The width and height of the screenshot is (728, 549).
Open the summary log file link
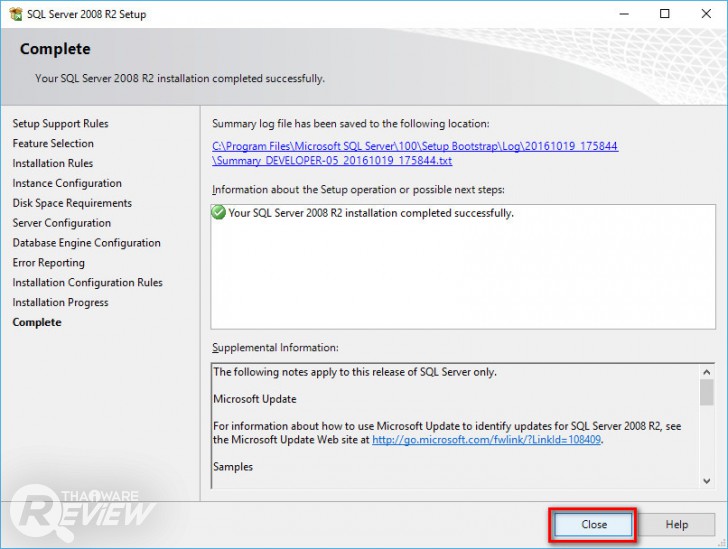(x=415, y=153)
